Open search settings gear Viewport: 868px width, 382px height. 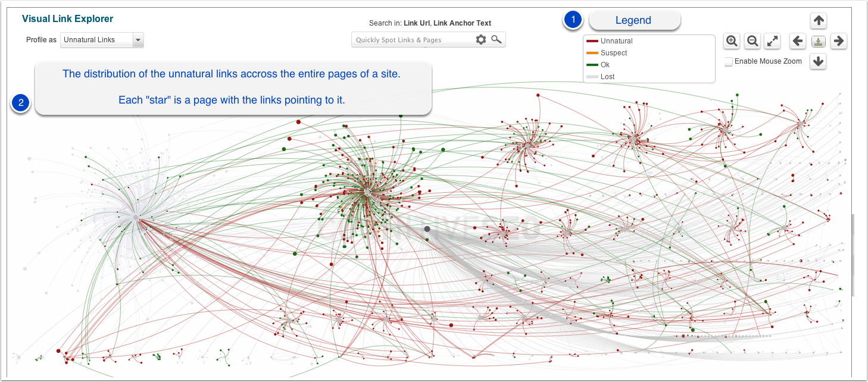pos(480,40)
